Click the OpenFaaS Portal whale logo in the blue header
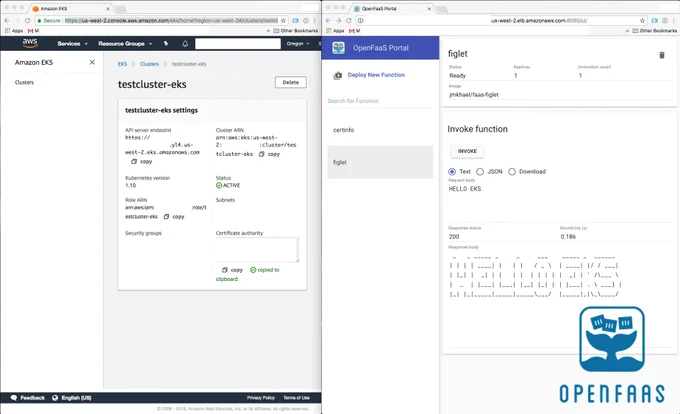 click(338, 48)
